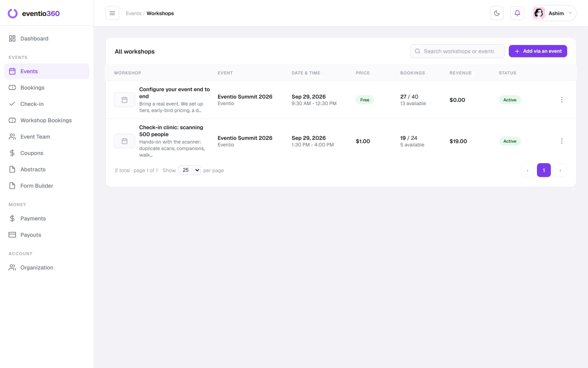Go to Bookings in the sidebar
The width and height of the screenshot is (588, 368).
pos(47,88)
